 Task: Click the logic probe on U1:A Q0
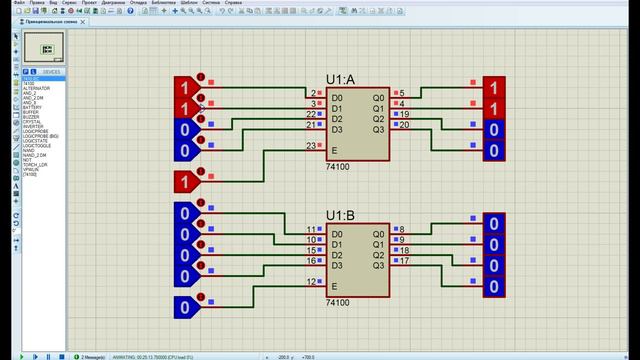tap(494, 87)
